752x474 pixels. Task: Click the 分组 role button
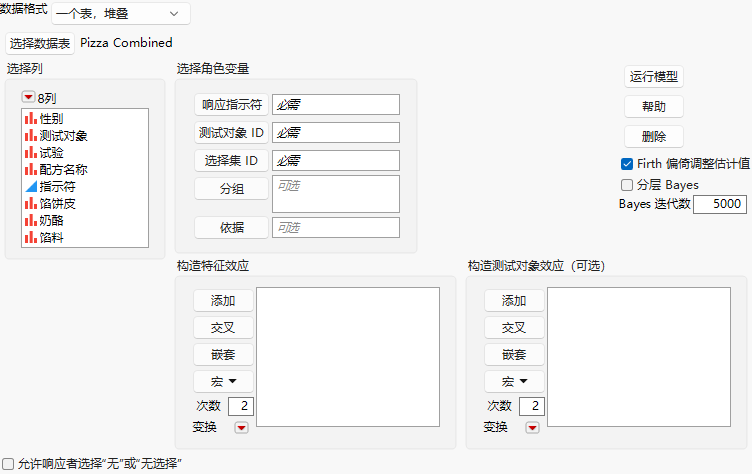(x=232, y=189)
